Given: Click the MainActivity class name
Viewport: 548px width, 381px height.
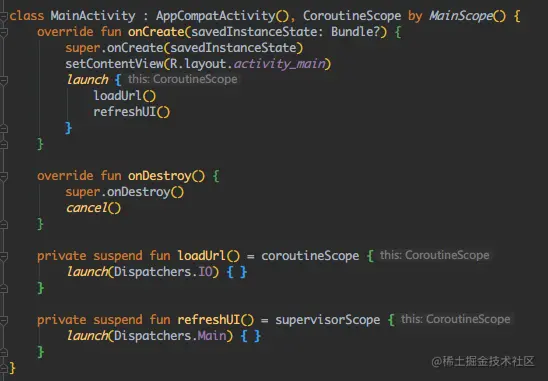Looking at the screenshot, I should [93, 16].
